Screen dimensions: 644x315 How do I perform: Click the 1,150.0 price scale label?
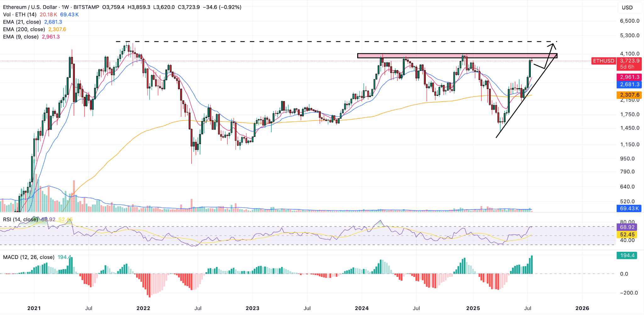pyautogui.click(x=630, y=145)
